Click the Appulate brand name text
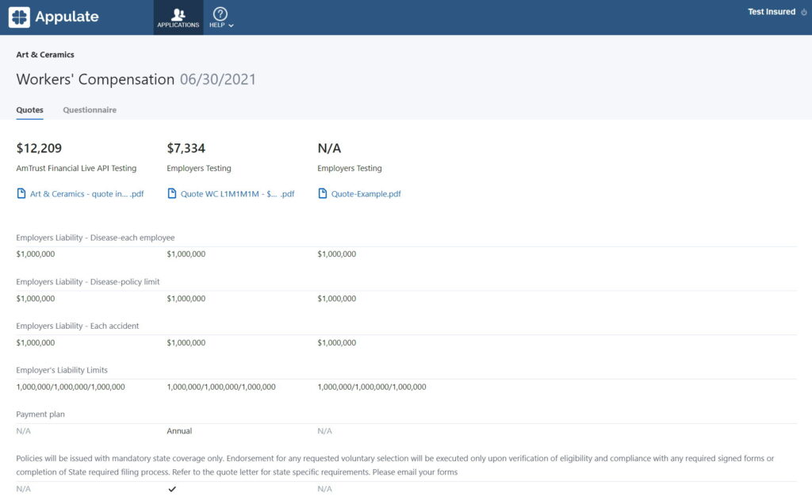The image size is (812, 504). (x=67, y=17)
